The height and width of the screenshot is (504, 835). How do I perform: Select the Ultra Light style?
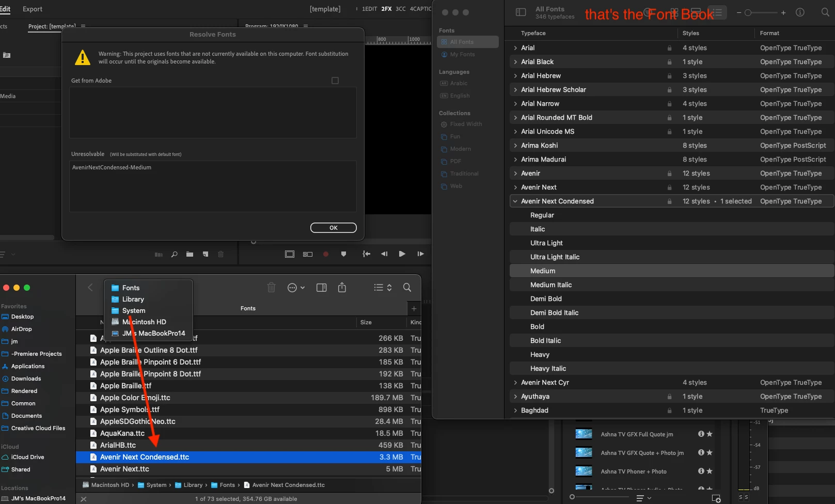click(x=672, y=243)
